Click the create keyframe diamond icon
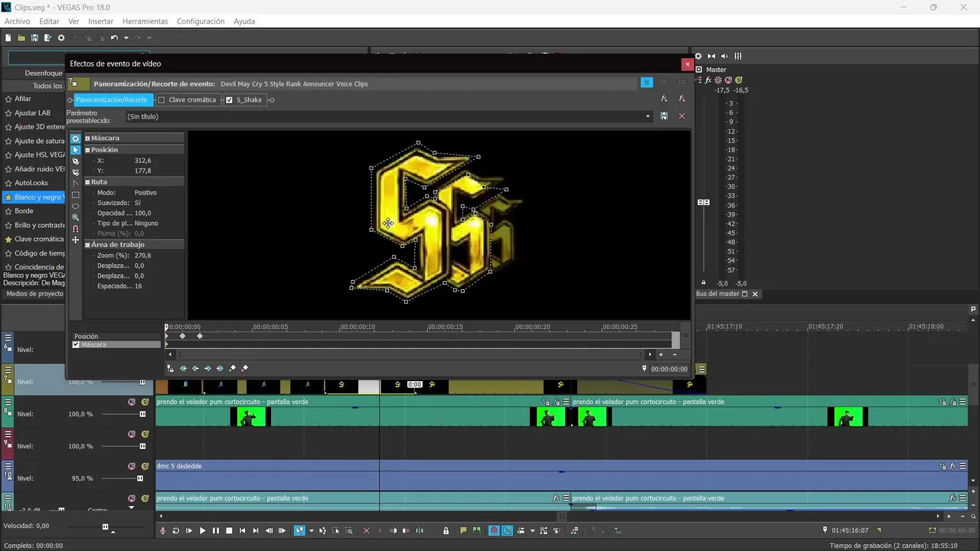 [x=232, y=368]
